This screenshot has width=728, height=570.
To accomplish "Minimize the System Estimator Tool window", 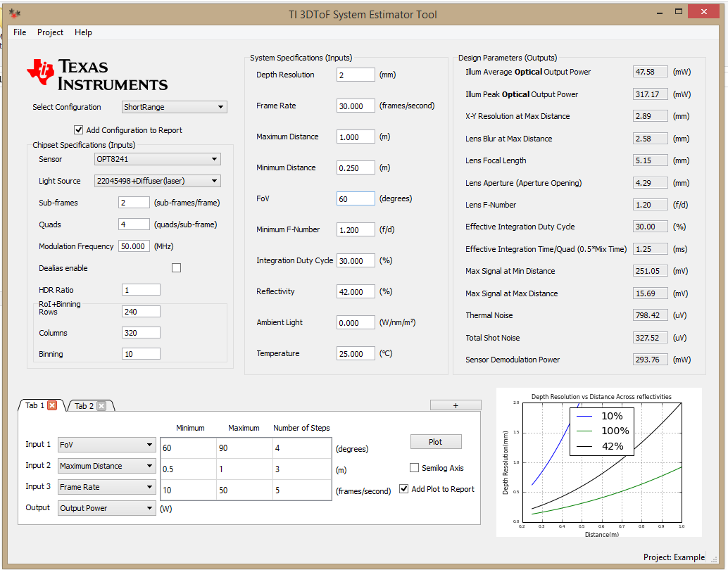I will [x=659, y=13].
